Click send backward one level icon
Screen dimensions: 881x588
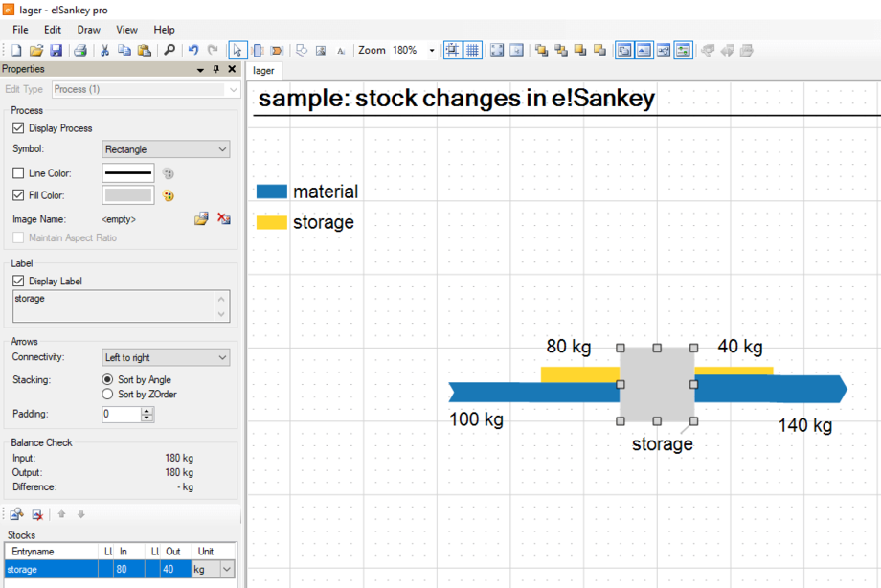pos(599,51)
